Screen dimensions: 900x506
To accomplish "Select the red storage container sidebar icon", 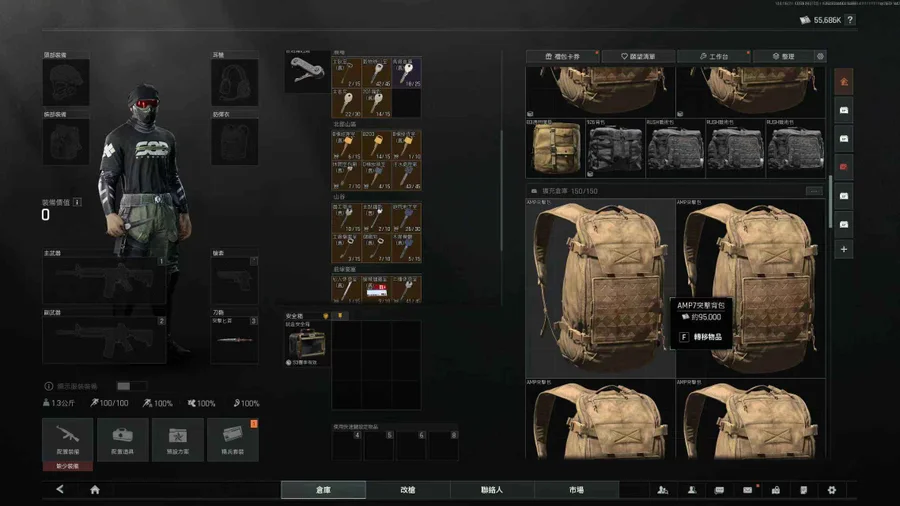I will pos(844,166).
